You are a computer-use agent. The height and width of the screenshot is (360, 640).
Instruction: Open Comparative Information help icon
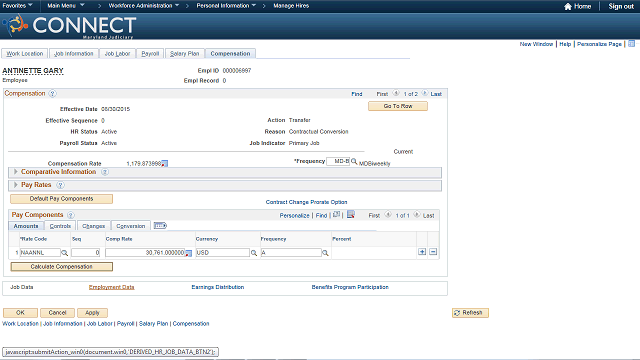(105, 172)
